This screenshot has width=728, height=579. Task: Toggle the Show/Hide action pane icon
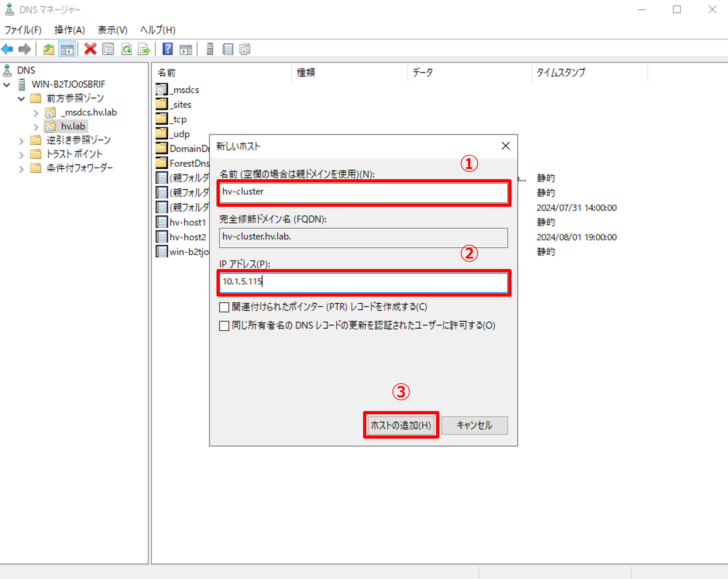[x=185, y=49]
